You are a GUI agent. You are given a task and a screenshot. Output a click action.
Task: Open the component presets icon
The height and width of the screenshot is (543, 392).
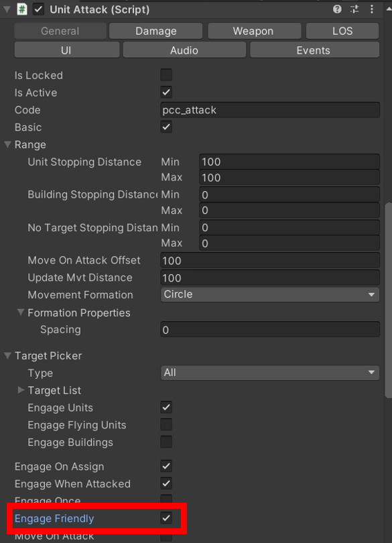(354, 9)
